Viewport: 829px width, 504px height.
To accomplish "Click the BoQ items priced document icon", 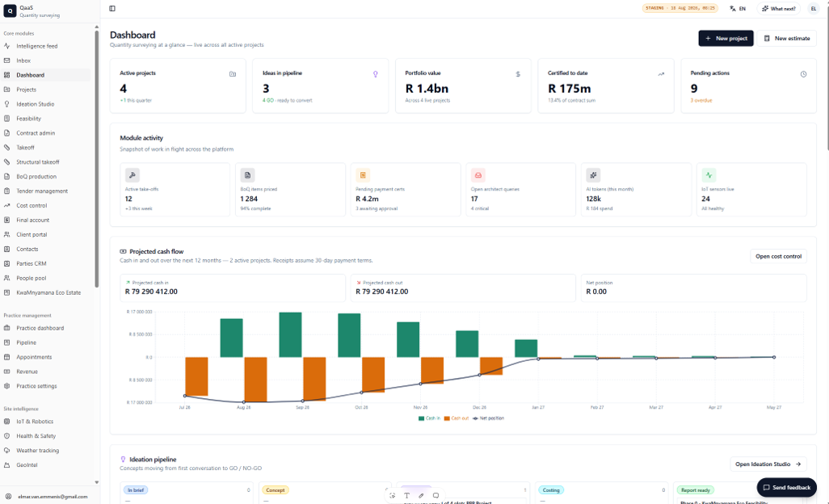I will (x=247, y=175).
